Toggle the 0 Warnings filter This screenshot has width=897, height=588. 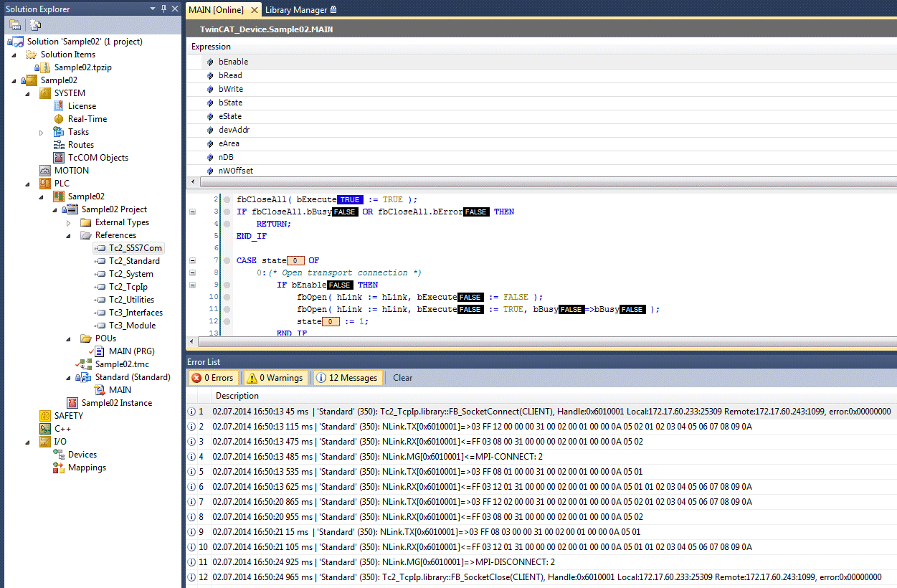(x=275, y=378)
